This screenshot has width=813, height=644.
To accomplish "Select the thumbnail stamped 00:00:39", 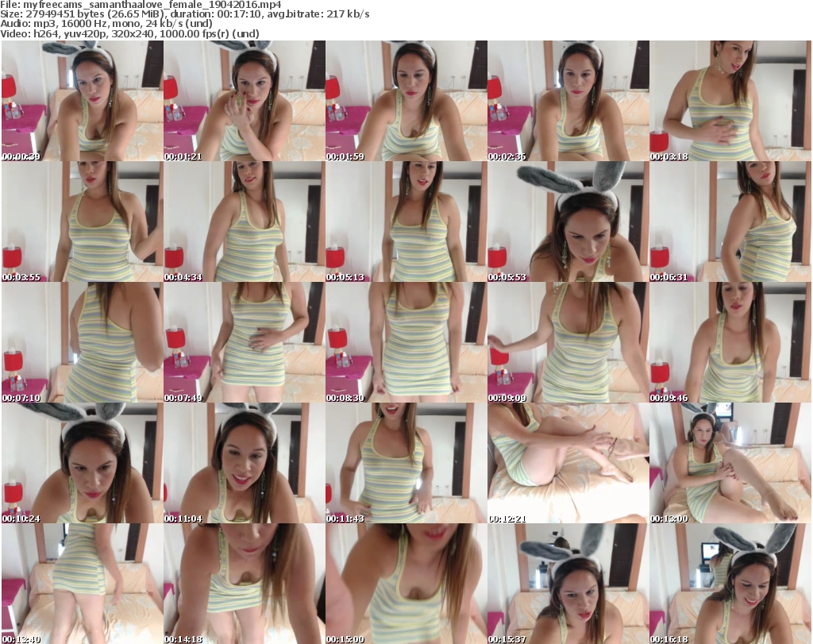I will pyautogui.click(x=82, y=101).
